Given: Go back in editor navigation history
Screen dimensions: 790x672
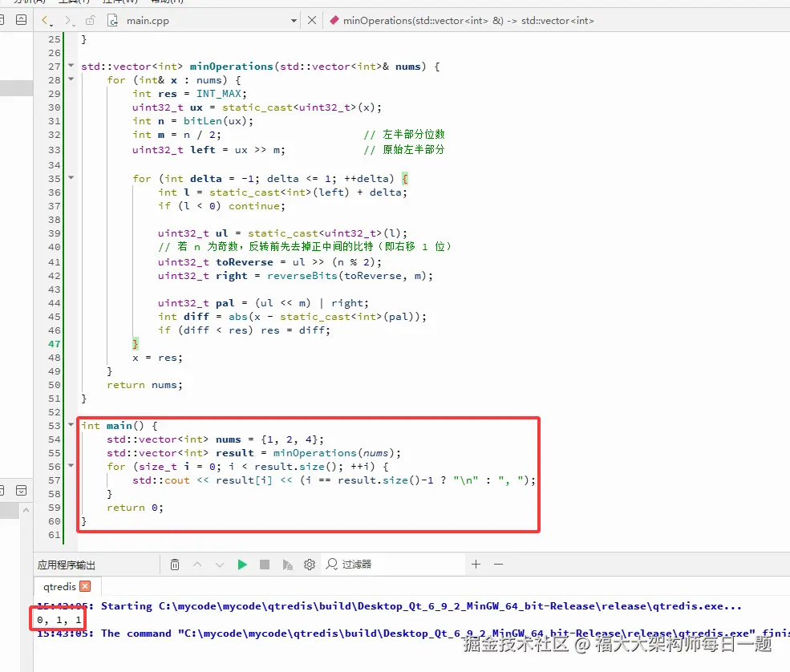Looking at the screenshot, I should (47, 21).
